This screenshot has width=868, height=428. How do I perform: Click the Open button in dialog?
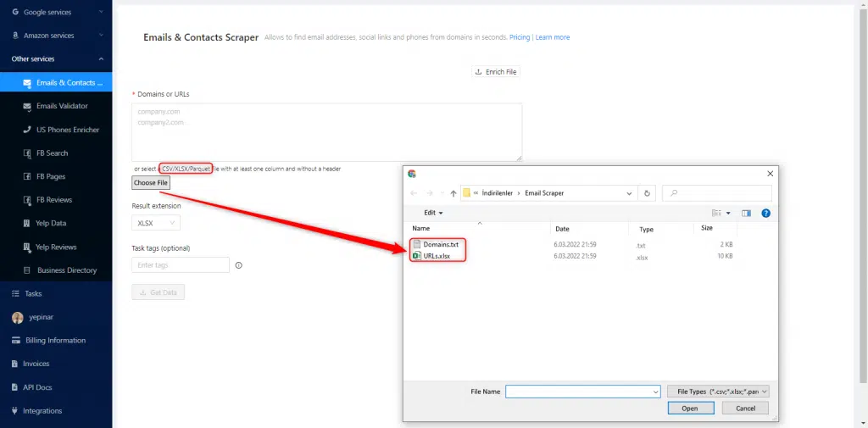pyautogui.click(x=689, y=408)
